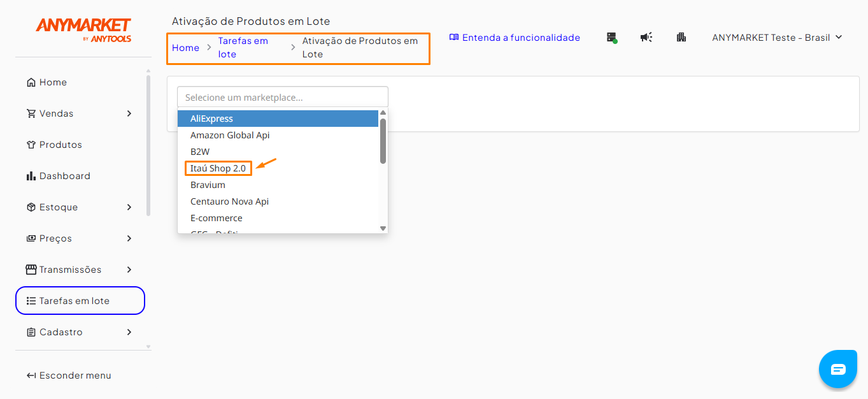Open Entenda a funcionalidade help link
Viewport: 868px width, 399px height.
[x=521, y=38]
